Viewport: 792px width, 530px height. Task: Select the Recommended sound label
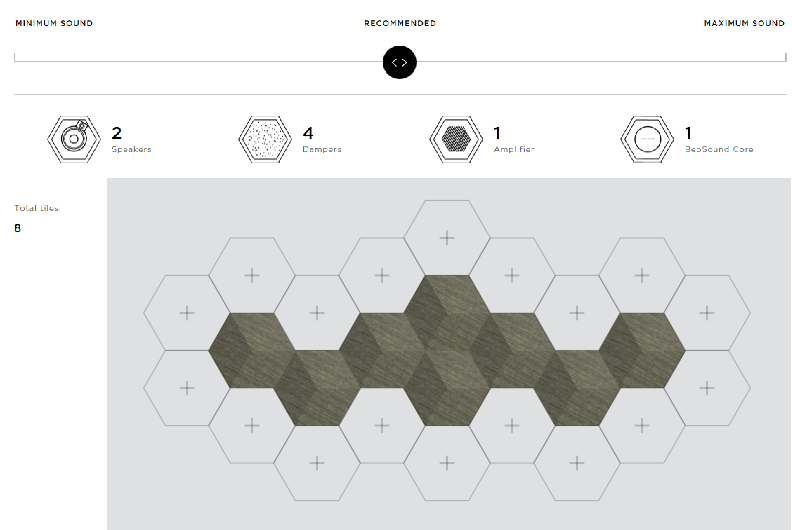[399, 23]
